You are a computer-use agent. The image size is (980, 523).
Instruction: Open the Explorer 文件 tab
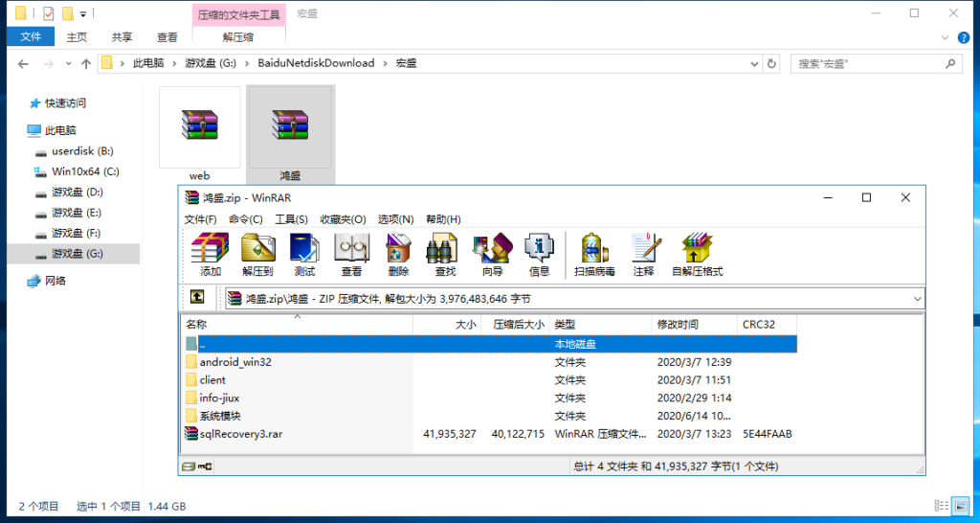pyautogui.click(x=31, y=37)
